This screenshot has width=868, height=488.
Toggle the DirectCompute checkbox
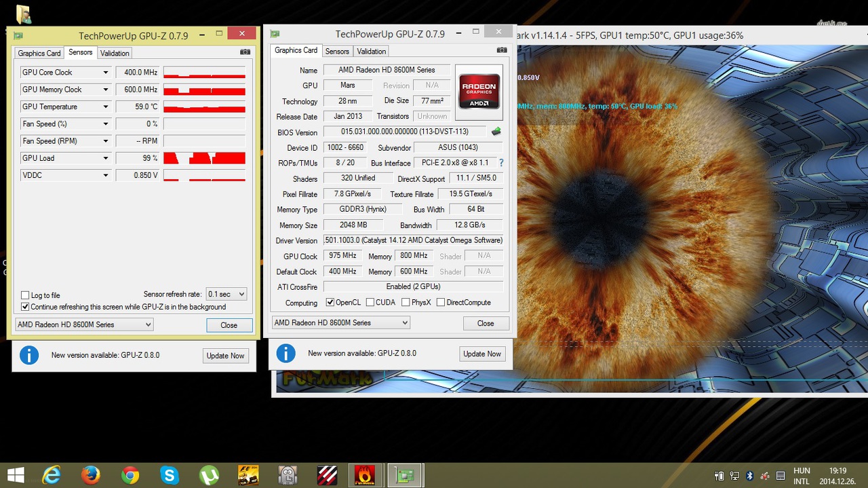click(x=441, y=302)
